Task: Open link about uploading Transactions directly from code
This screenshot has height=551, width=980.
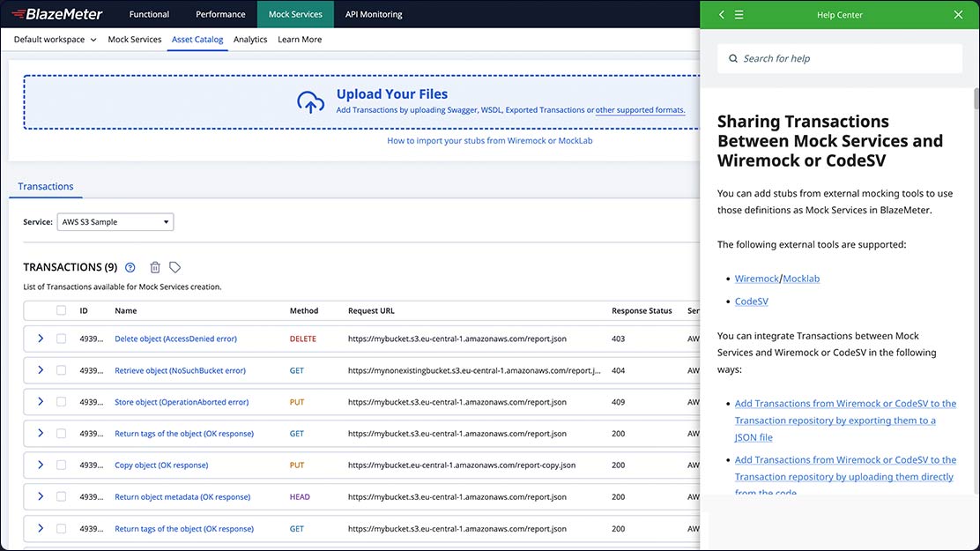Action: (x=845, y=476)
